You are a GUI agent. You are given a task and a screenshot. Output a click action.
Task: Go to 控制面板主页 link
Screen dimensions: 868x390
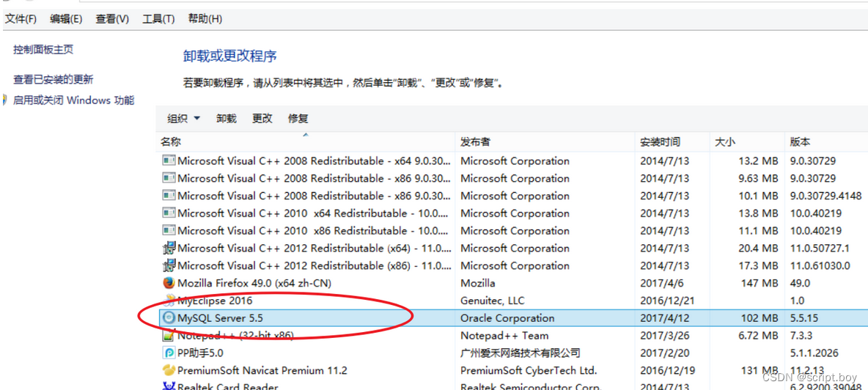click(x=43, y=50)
